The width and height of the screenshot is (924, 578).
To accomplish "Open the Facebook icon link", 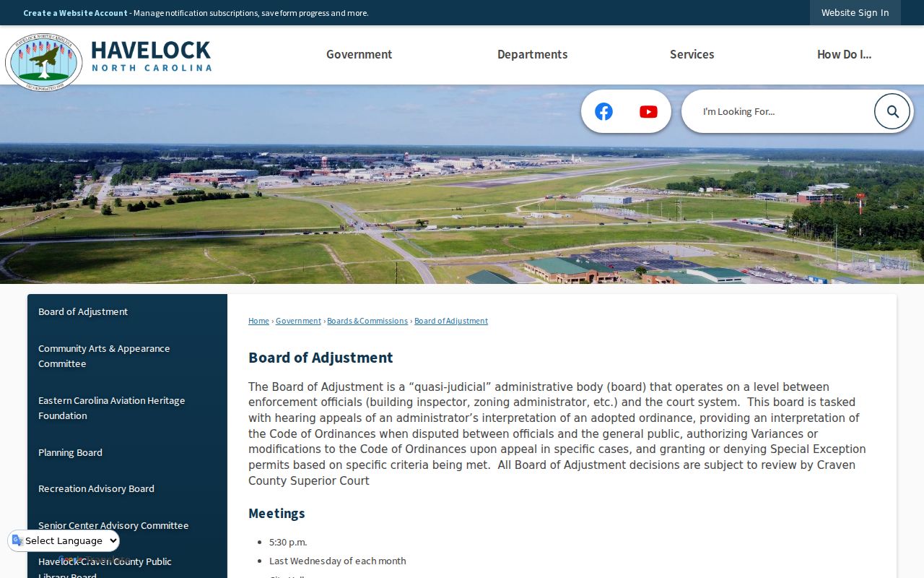I will pyautogui.click(x=603, y=111).
